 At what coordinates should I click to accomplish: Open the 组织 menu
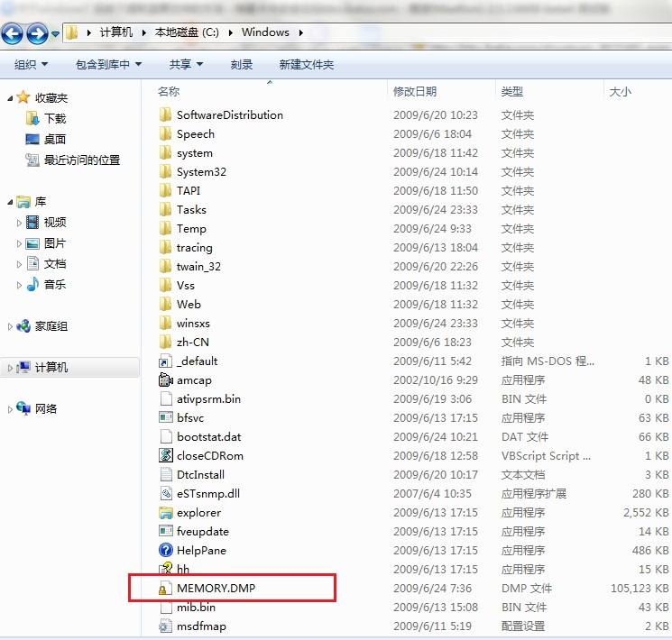click(31, 65)
